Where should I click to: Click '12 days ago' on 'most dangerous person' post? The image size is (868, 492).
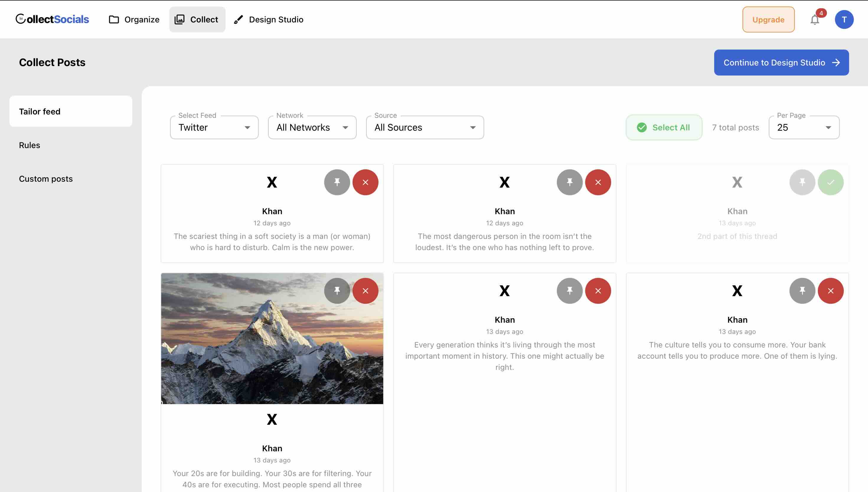(505, 223)
